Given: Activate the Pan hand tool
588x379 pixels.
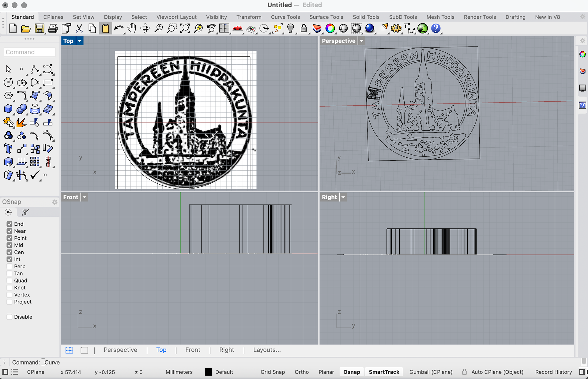Looking at the screenshot, I should click(132, 28).
